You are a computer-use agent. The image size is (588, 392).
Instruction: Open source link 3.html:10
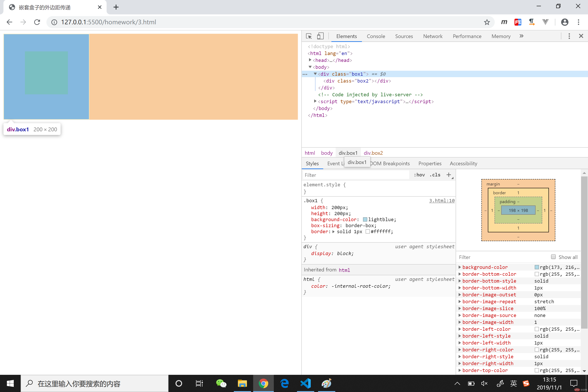click(442, 201)
